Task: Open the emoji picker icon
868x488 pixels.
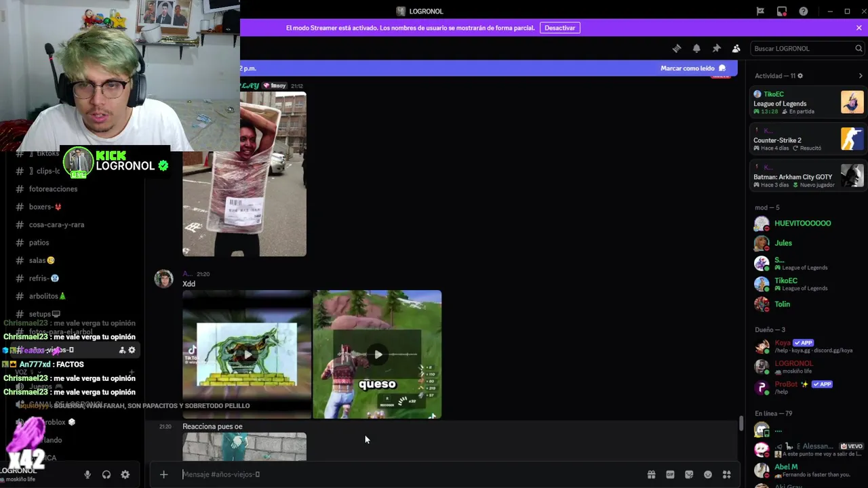Action: pyautogui.click(x=708, y=474)
